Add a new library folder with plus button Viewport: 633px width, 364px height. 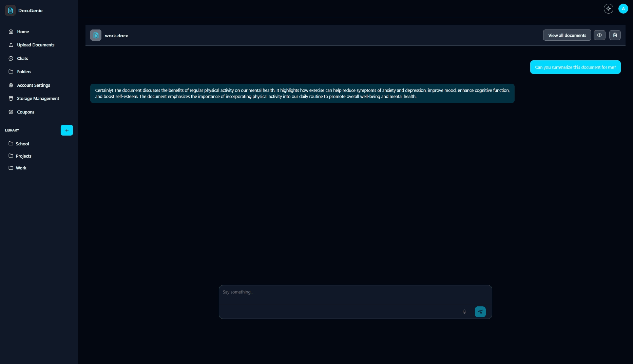click(x=67, y=130)
